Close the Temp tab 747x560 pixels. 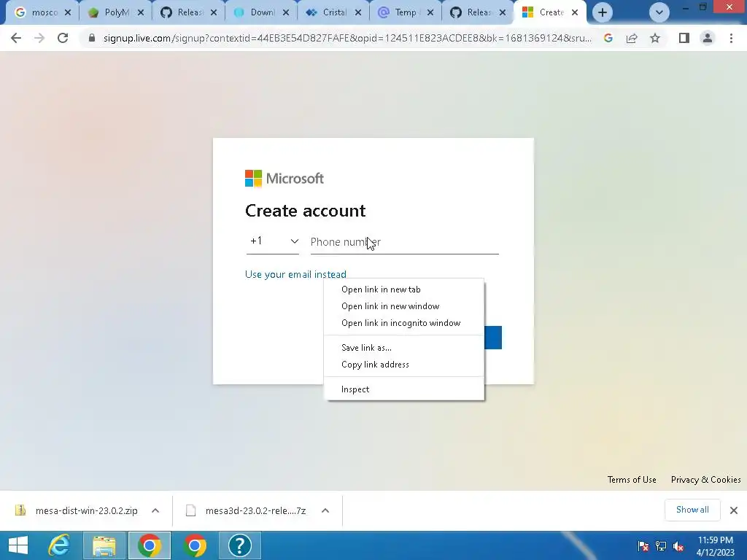(x=430, y=13)
